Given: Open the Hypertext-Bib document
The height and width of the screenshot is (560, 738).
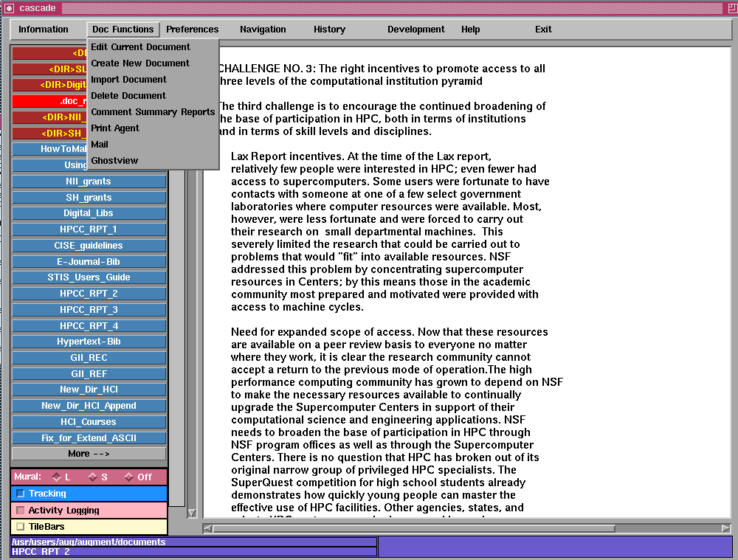Looking at the screenshot, I should (x=89, y=342).
